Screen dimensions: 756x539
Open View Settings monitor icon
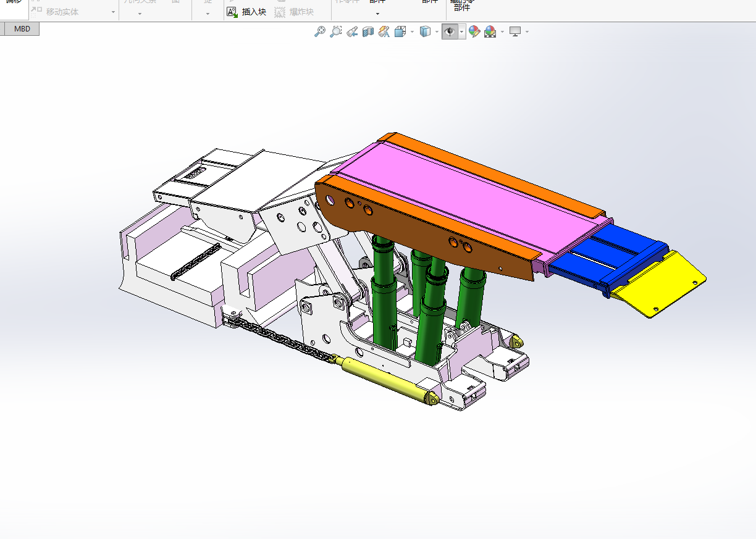[515, 31]
